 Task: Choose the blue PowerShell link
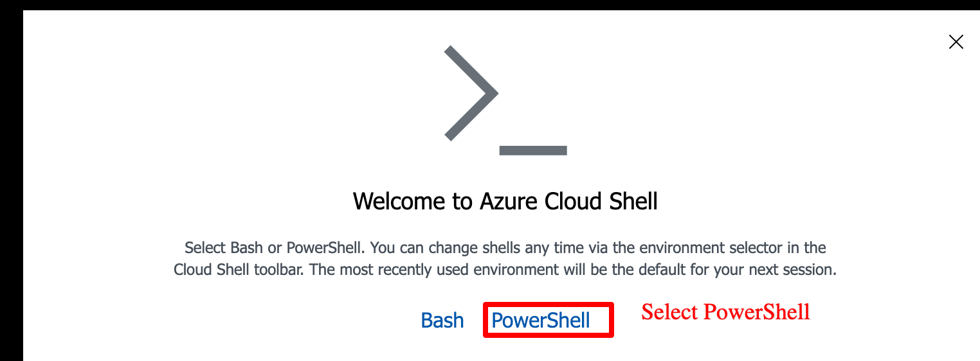pos(540,320)
